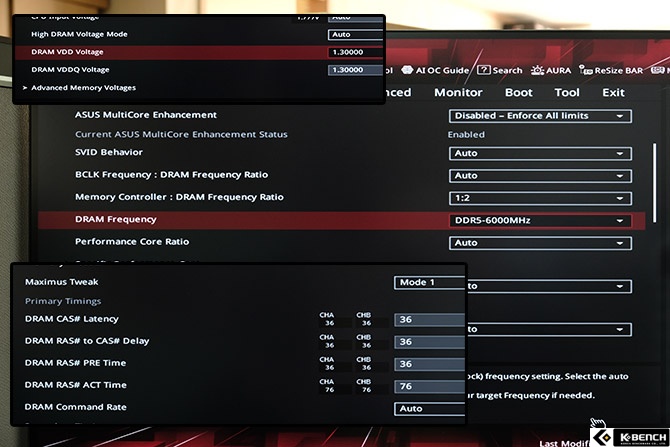Click the vertical scrollbar on the right
Screen dimensions: 670x447
[654, 183]
